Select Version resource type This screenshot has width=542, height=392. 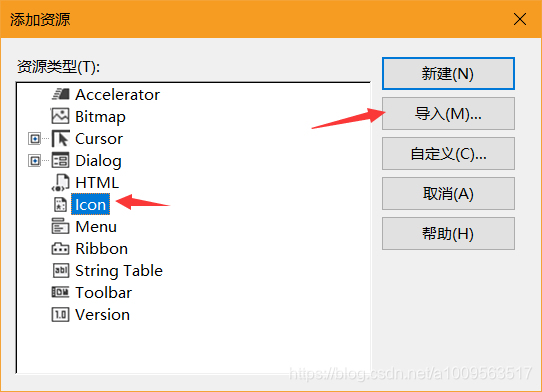102,315
